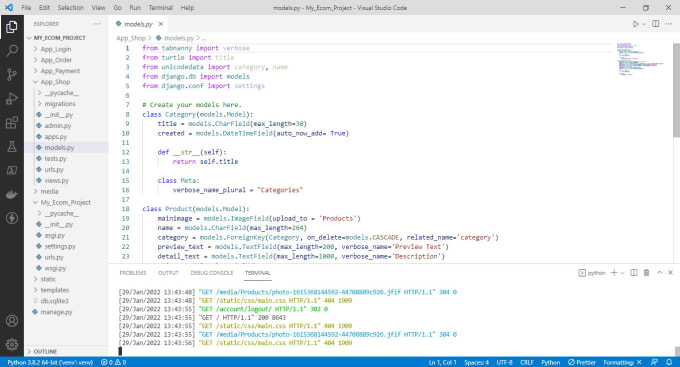Viewport: 680px width, 367px height.
Task: Collapse the App_Shop folder
Action: [x=55, y=82]
